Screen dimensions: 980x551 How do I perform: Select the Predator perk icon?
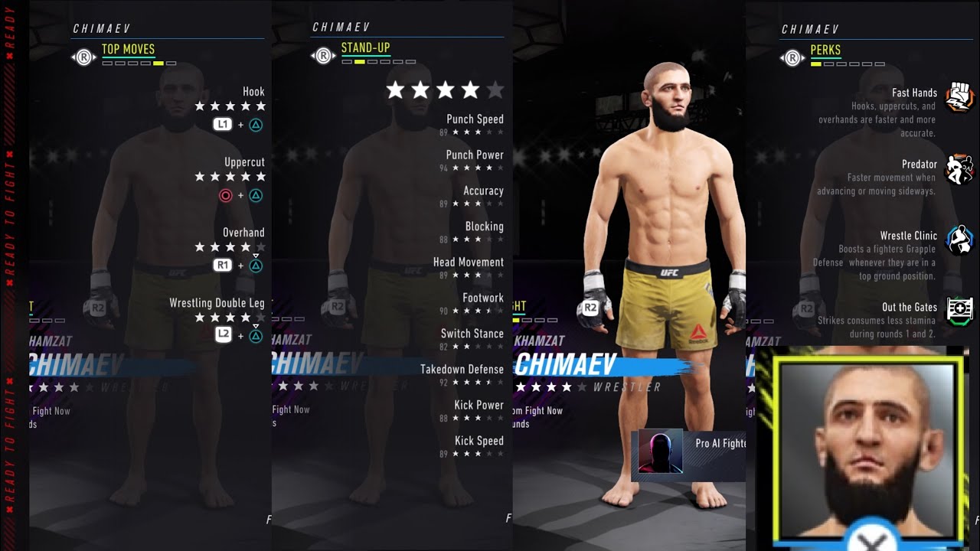(959, 170)
